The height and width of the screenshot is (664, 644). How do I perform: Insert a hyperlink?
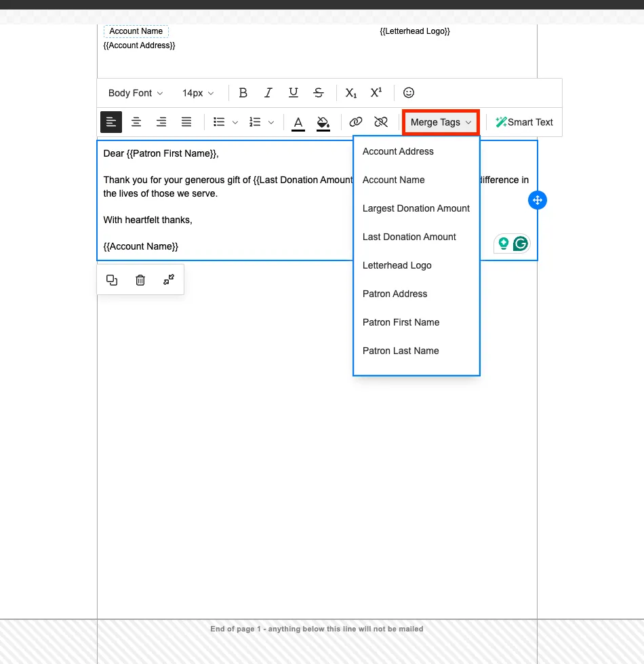click(x=356, y=122)
